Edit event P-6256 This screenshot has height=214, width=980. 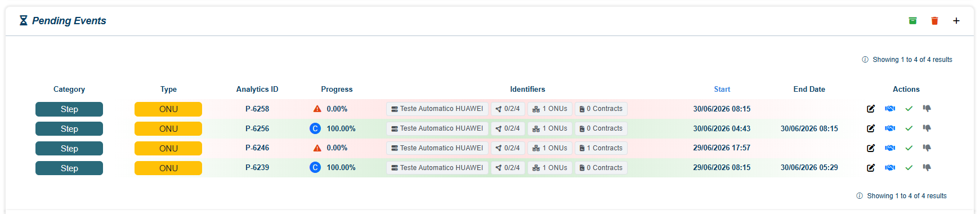point(871,128)
